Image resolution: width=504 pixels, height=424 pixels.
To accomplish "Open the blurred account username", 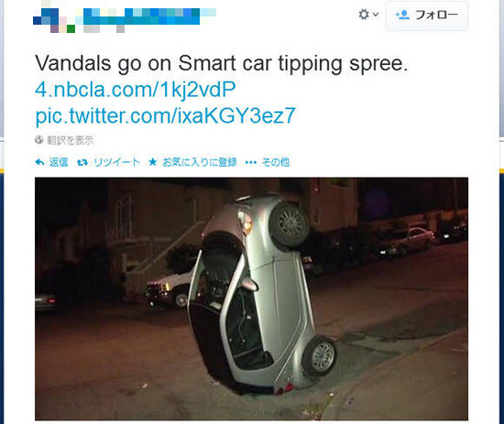I will click(x=149, y=16).
